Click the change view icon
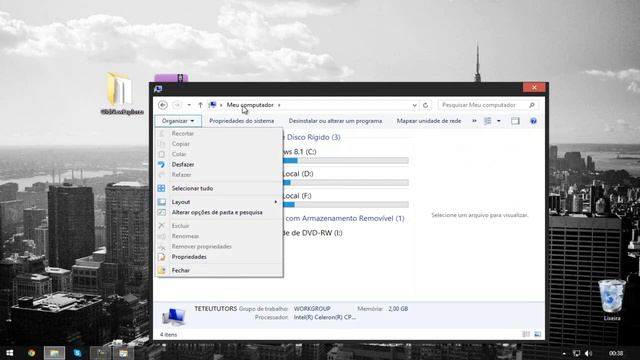This screenshot has height=360, width=640. click(x=487, y=121)
